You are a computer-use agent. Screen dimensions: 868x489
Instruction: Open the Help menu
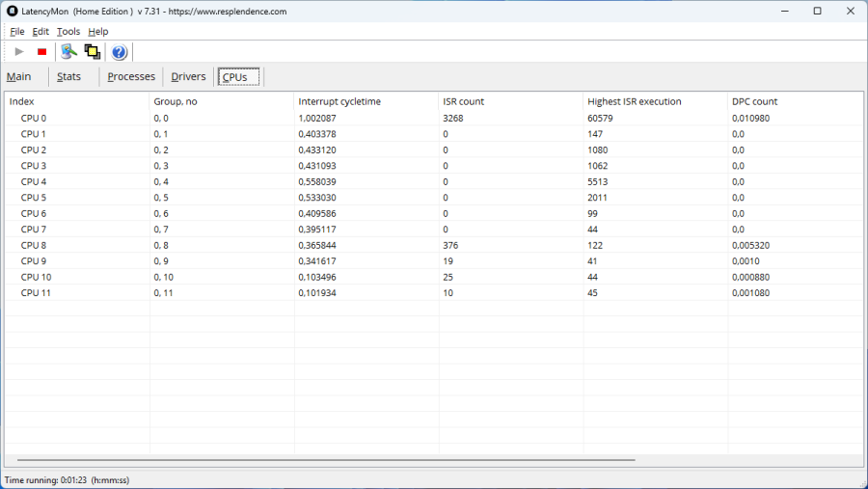click(x=98, y=32)
